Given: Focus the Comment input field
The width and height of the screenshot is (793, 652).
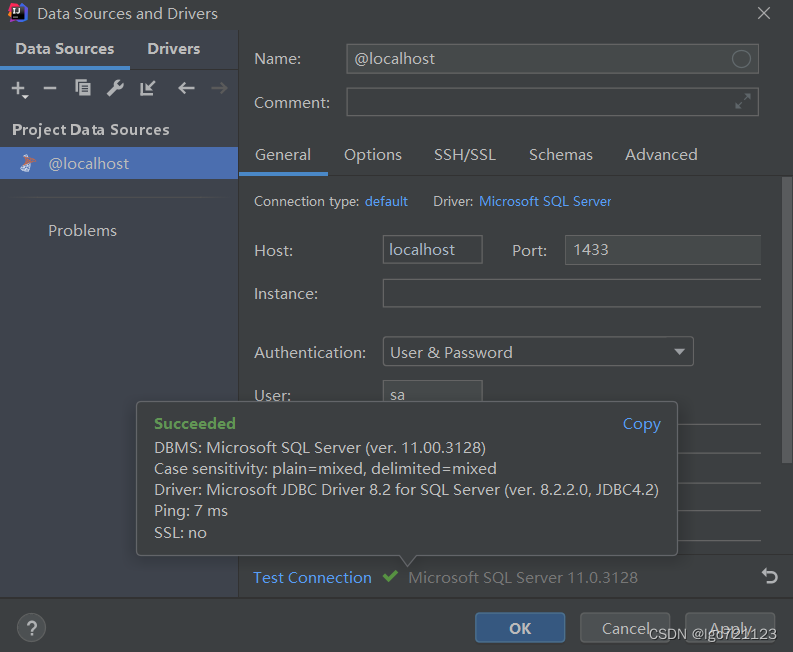Looking at the screenshot, I should pyautogui.click(x=552, y=102).
